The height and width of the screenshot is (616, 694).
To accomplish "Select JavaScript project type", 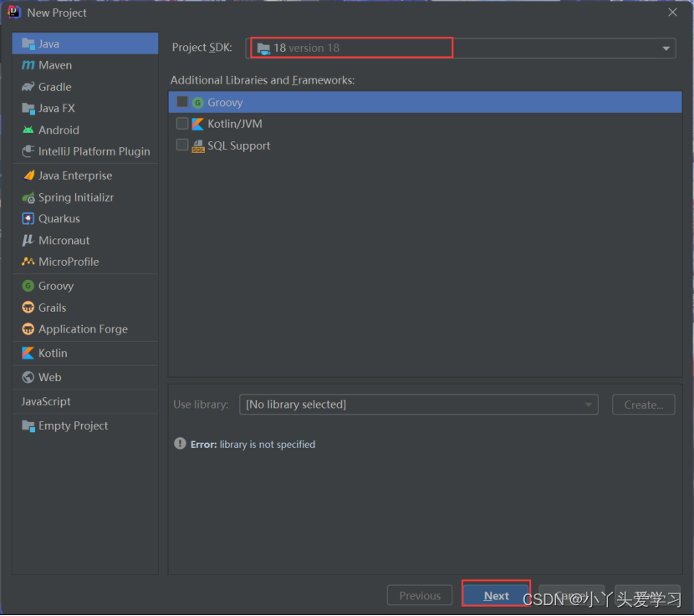I will pyautogui.click(x=85, y=401).
